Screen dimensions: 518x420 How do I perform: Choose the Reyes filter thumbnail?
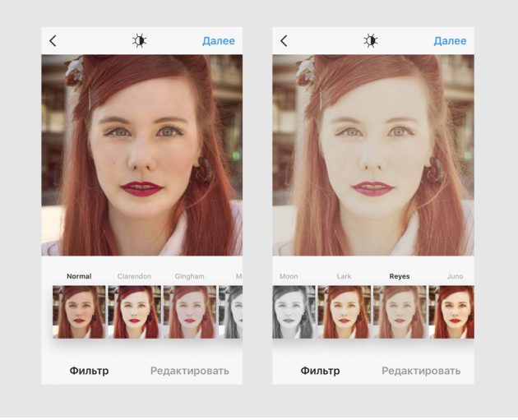tap(400, 312)
